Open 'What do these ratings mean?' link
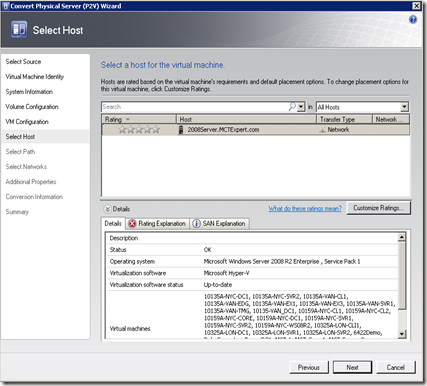Image resolution: width=427 pixels, height=386 pixels. tap(305, 209)
